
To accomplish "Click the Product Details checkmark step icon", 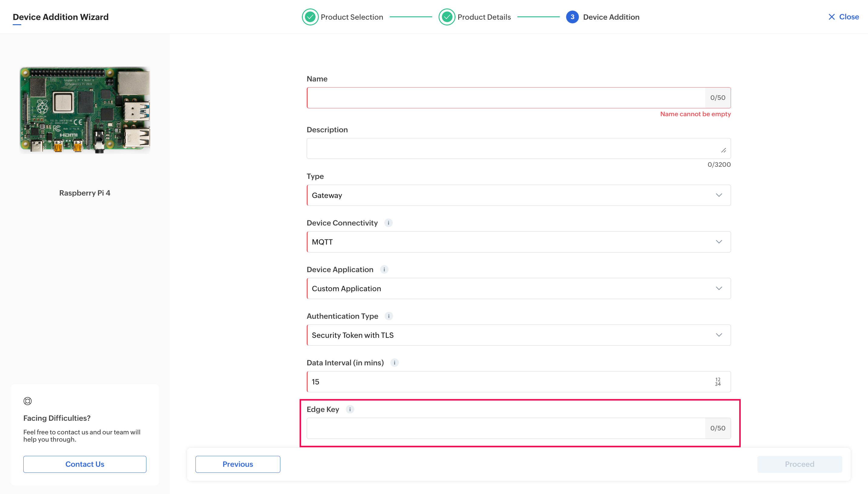I will [446, 17].
